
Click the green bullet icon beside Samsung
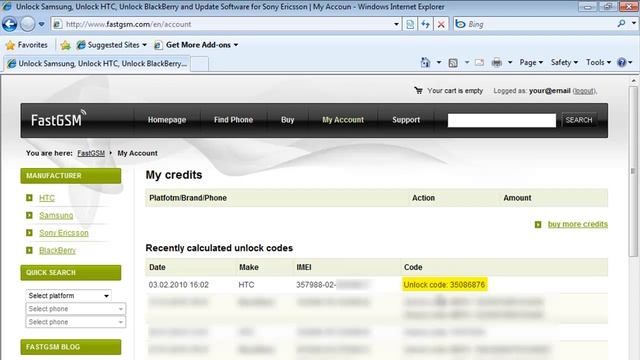pyautogui.click(x=29, y=215)
